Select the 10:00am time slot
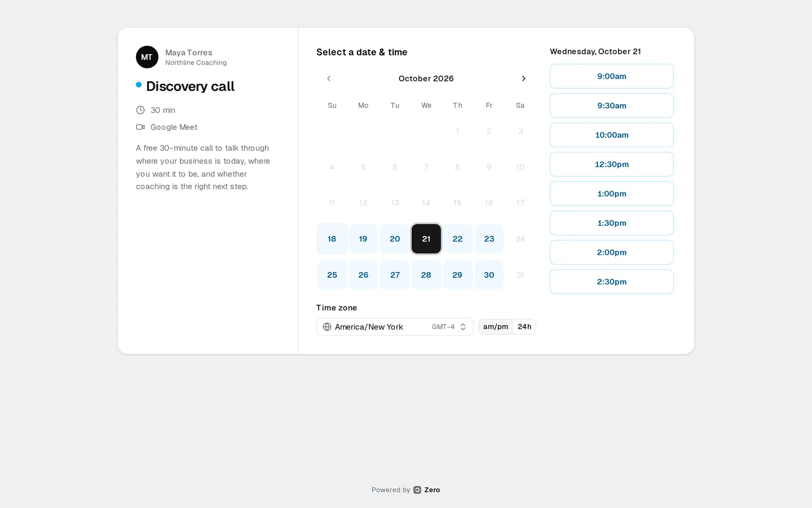This screenshot has height=508, width=812. [x=612, y=135]
